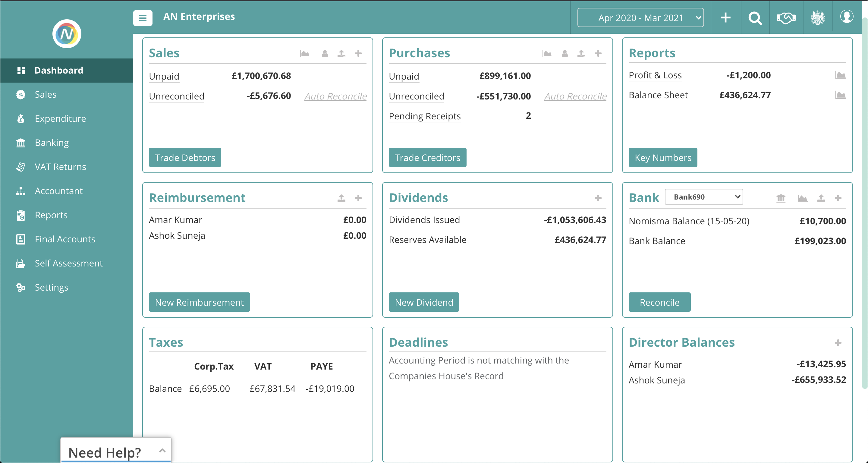This screenshot has height=463, width=868.
Task: Open the HMRC crest icon in header
Action: (817, 17)
